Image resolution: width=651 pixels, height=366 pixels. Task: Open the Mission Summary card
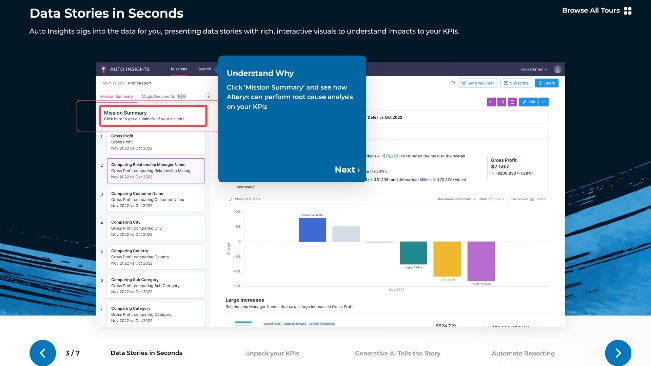153,115
